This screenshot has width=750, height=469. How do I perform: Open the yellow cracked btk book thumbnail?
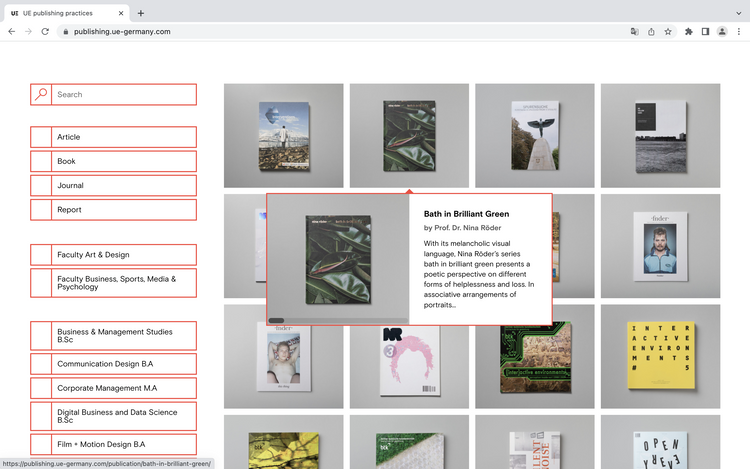coord(284,442)
